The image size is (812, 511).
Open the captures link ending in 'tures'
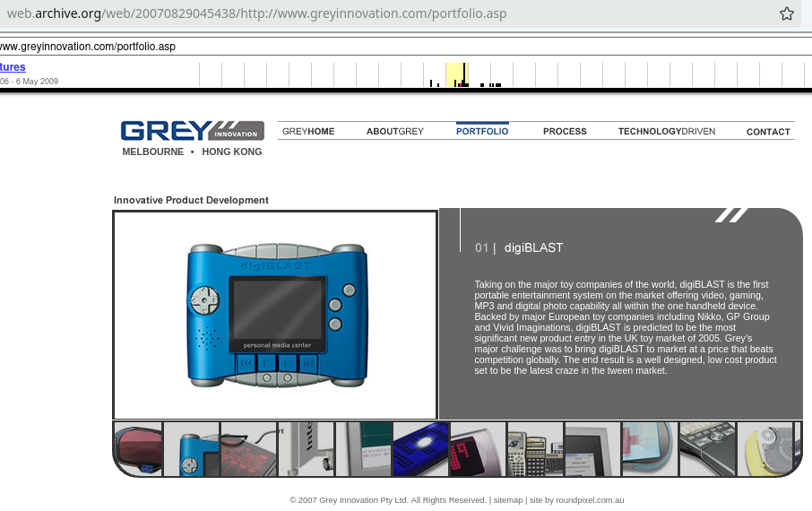click(x=13, y=67)
